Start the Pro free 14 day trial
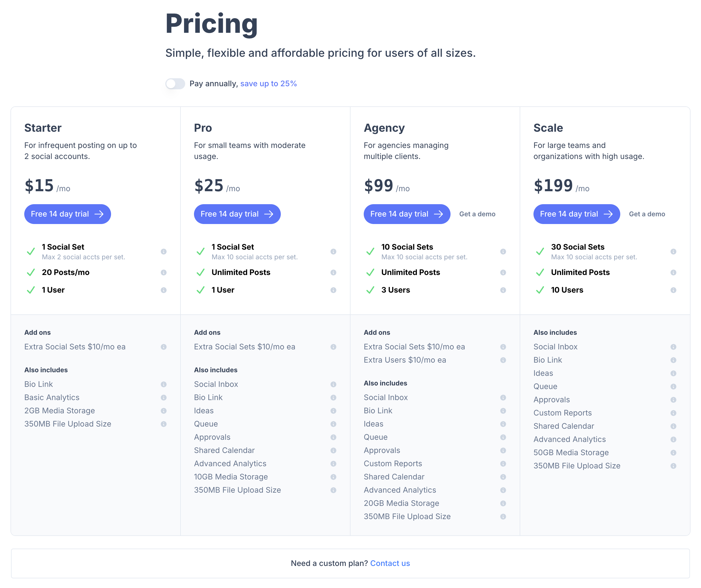 tap(237, 214)
